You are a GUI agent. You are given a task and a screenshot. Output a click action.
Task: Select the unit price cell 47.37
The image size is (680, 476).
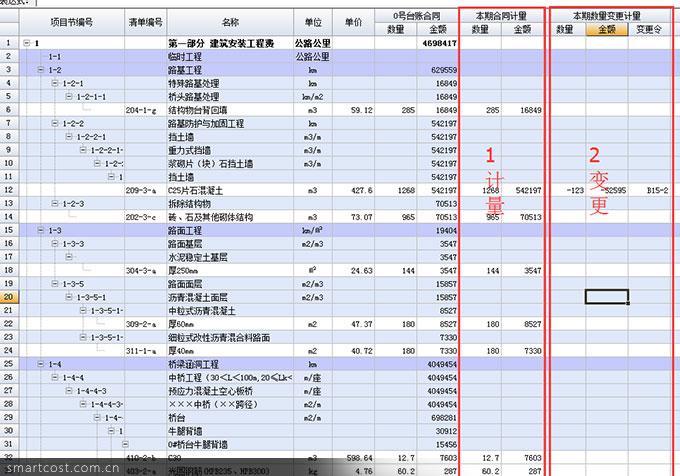(353, 324)
